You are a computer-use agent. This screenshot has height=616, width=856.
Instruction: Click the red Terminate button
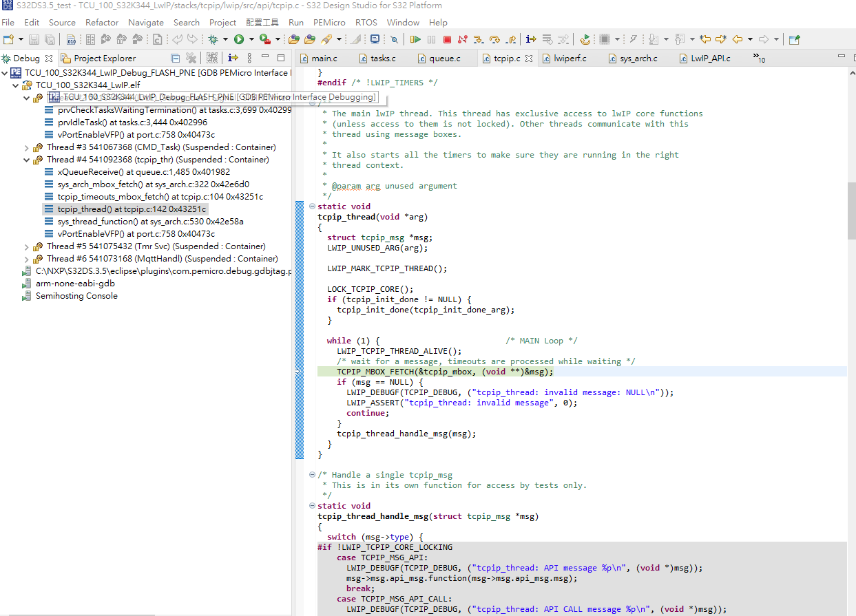click(x=447, y=40)
